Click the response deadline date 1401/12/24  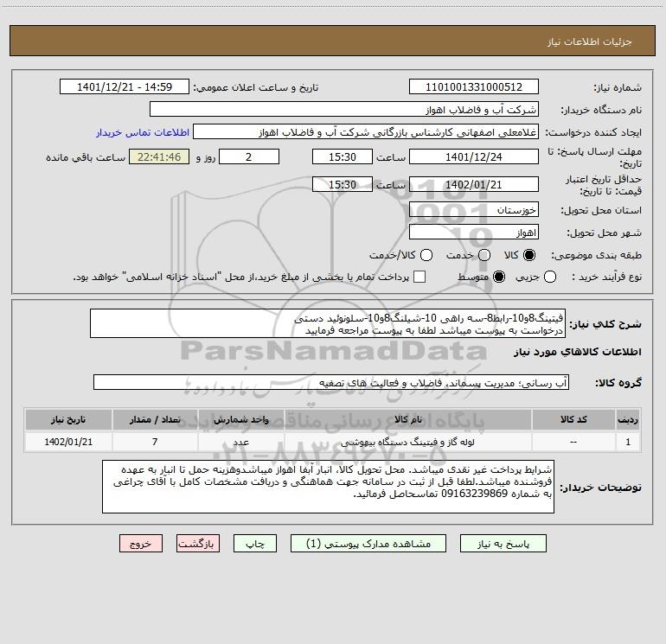point(474,157)
